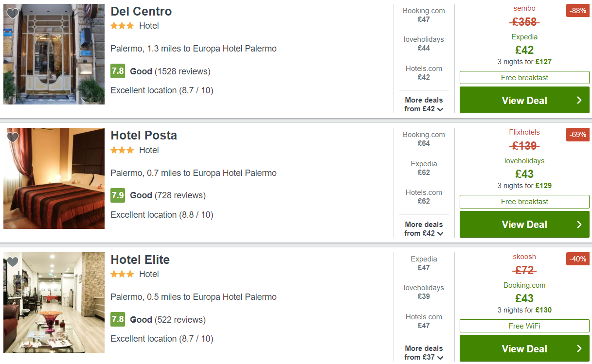Image resolution: width=592 pixels, height=364 pixels.
Task: Favorite Del Centro using heart icon
Action: (x=13, y=14)
